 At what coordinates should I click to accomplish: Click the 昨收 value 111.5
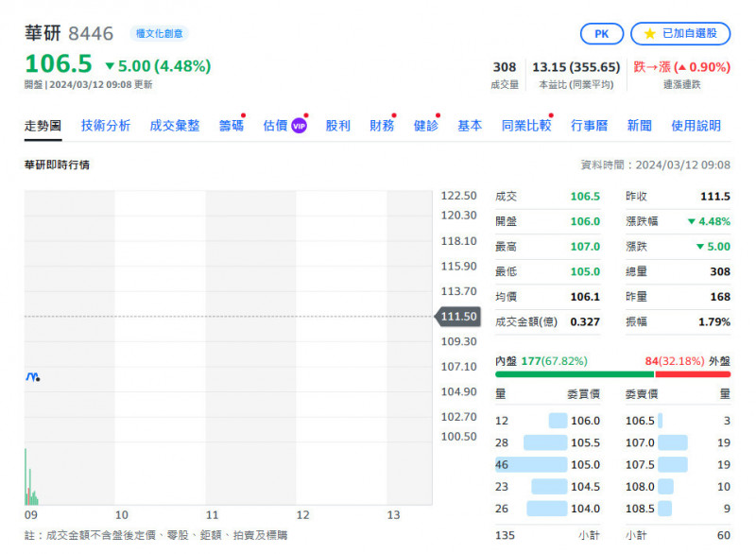[x=715, y=197]
